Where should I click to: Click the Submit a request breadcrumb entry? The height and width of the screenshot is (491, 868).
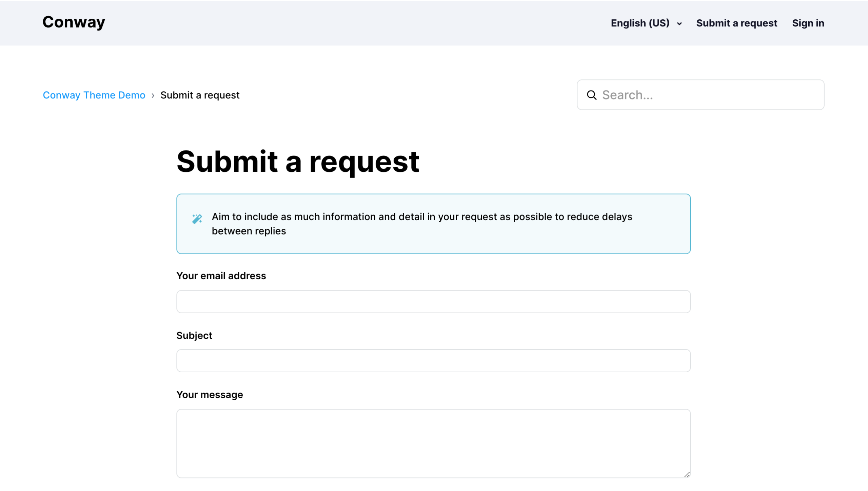click(x=200, y=95)
